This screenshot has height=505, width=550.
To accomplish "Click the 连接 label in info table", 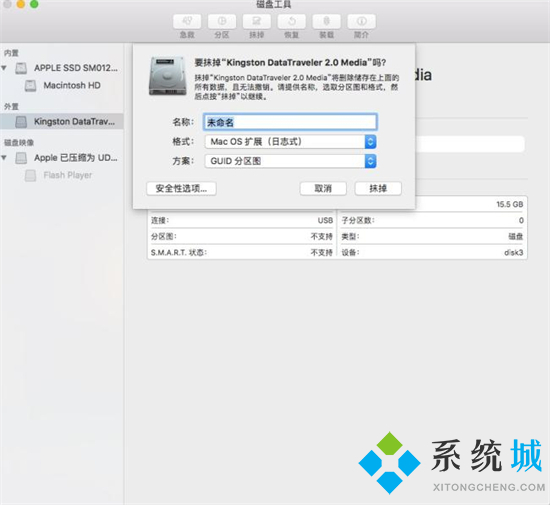I will pyautogui.click(x=160, y=220).
